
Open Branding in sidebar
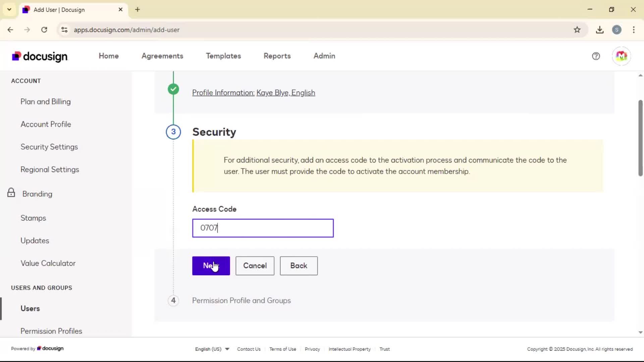pyautogui.click(x=37, y=194)
